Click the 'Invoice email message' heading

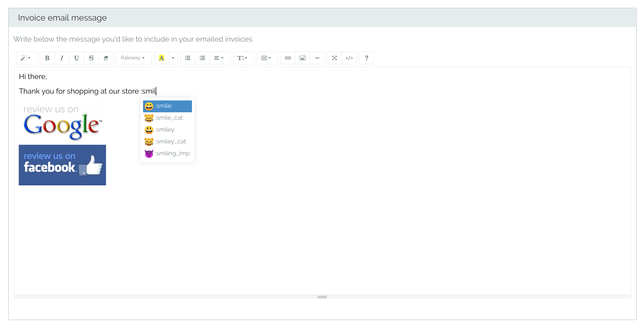[x=62, y=18]
